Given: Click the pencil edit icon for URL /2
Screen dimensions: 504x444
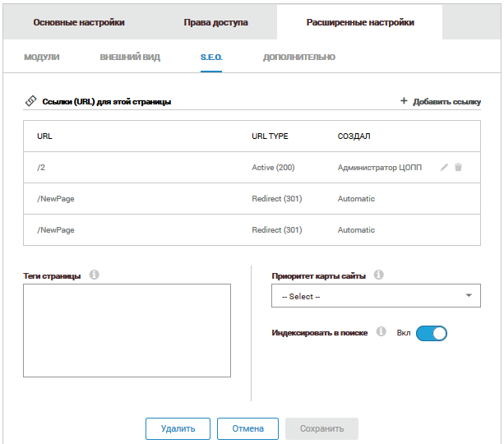Looking at the screenshot, I should [x=444, y=167].
